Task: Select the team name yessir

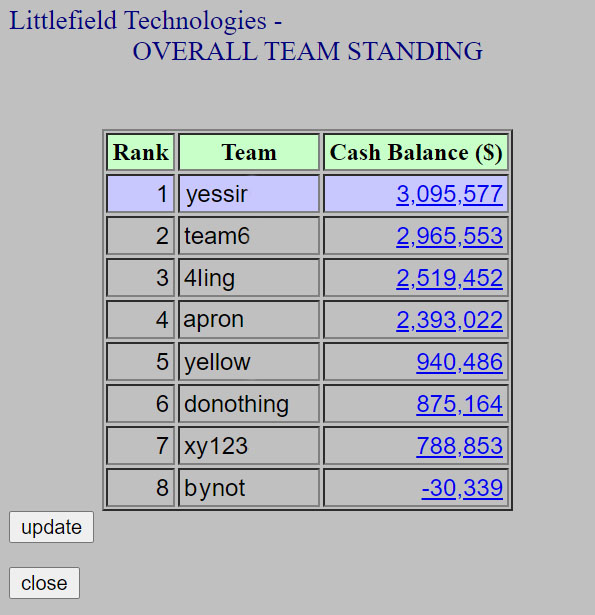Action: [217, 195]
